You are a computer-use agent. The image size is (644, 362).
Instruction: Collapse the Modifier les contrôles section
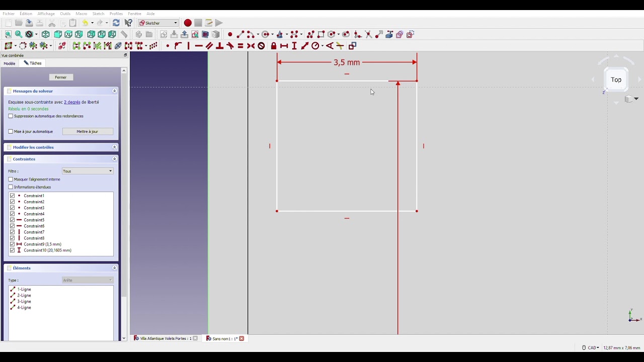tap(114, 147)
